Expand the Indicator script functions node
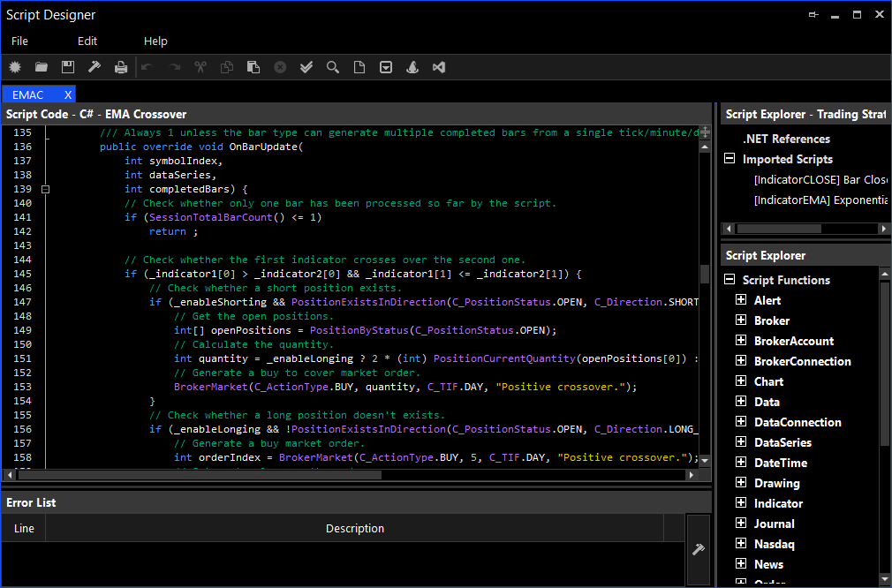892x588 pixels. (x=741, y=503)
